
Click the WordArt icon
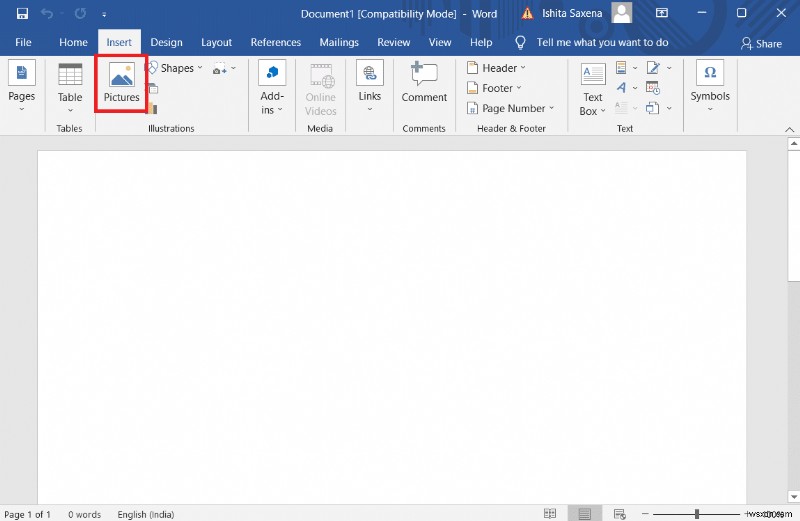click(x=621, y=88)
